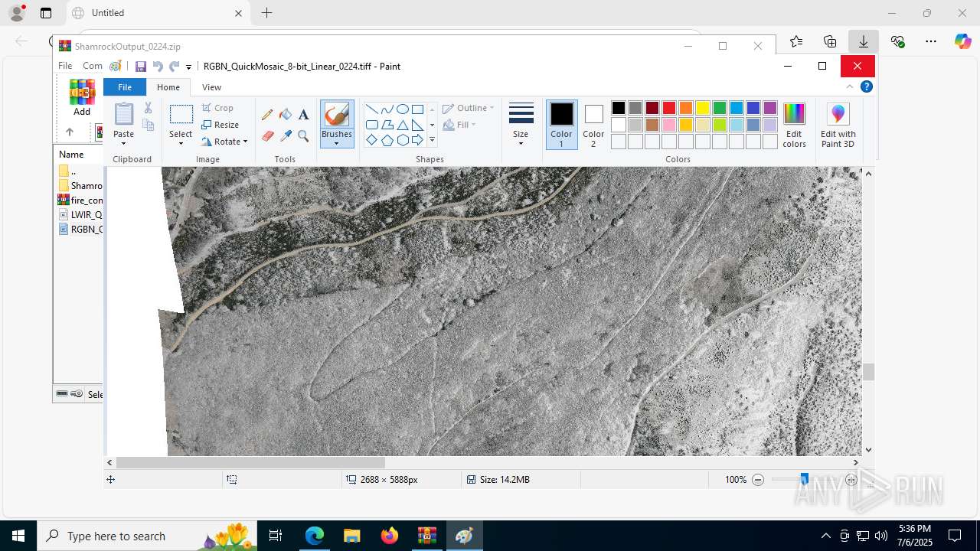The width and height of the screenshot is (980, 551).
Task: Open the File menu in Paint
Action: coord(124,87)
